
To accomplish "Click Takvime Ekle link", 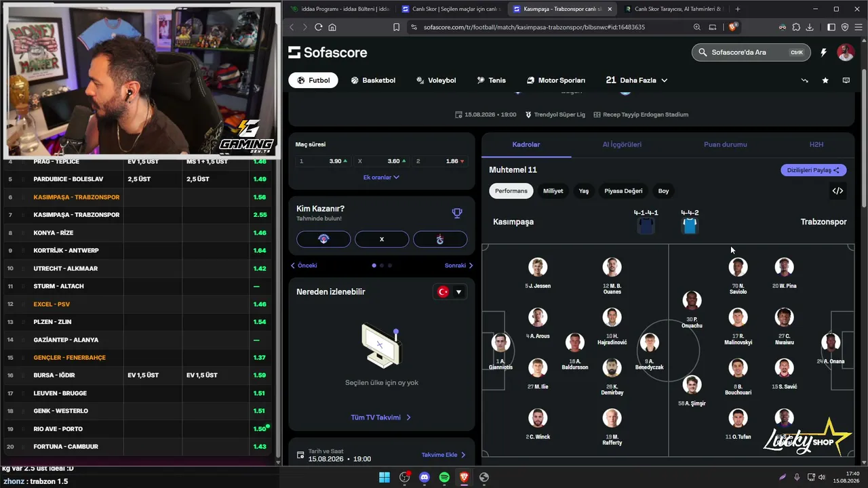I will (444, 455).
